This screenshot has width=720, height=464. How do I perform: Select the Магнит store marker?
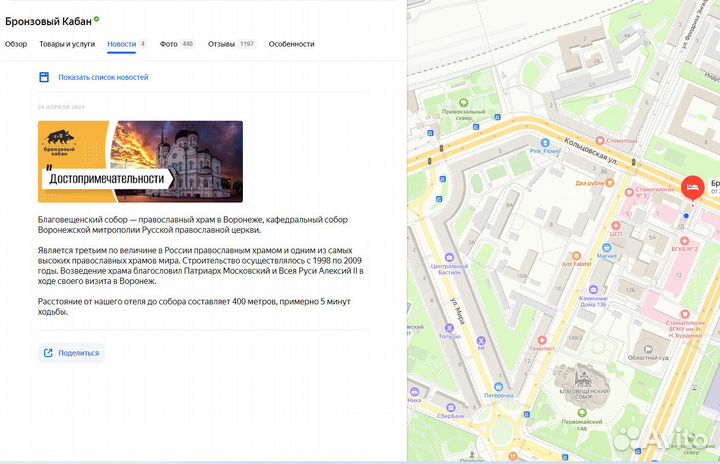point(607,248)
